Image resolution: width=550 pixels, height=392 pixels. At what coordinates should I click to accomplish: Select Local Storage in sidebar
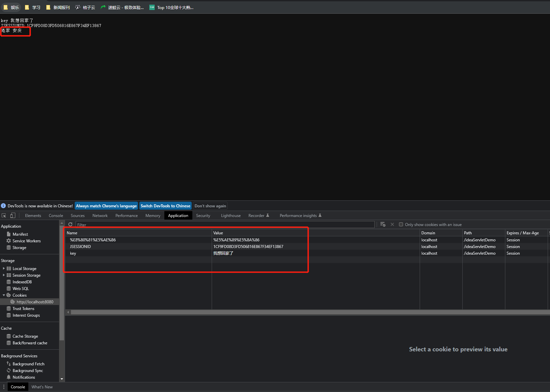[24, 269]
